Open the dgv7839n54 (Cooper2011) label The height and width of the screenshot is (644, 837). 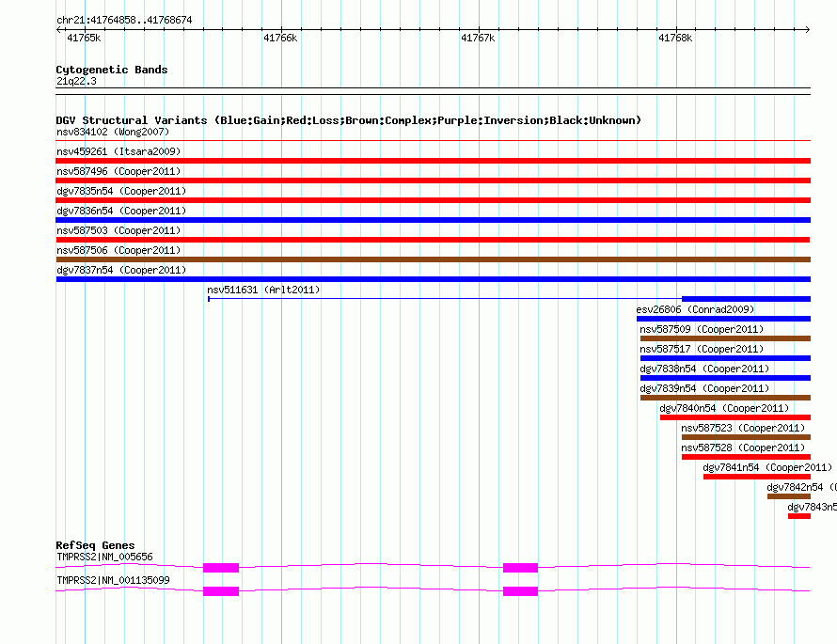coord(704,388)
